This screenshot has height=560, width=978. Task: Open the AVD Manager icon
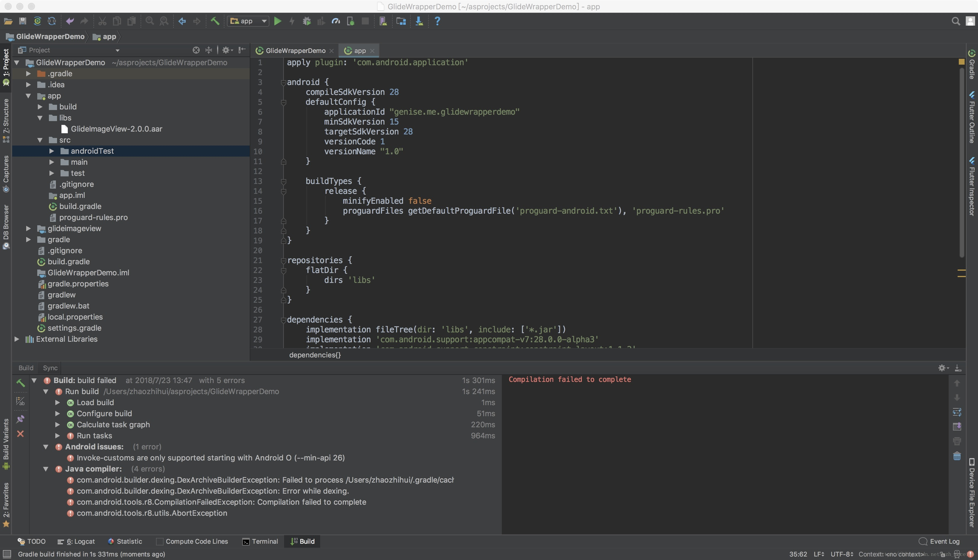[383, 21]
